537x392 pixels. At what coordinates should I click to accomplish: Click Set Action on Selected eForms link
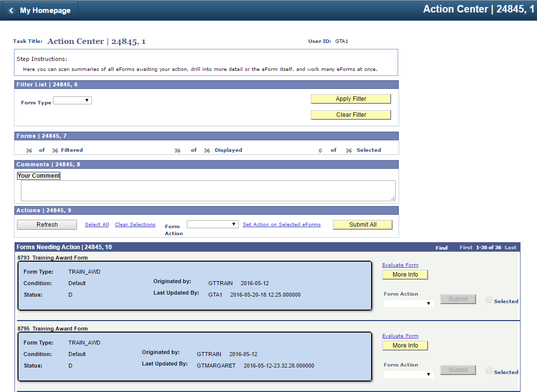(x=282, y=225)
